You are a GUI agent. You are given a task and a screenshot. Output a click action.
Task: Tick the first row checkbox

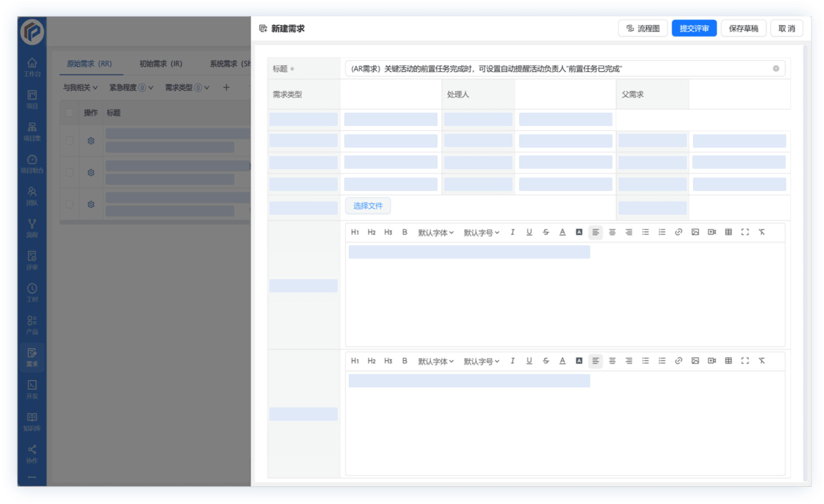[x=69, y=140]
